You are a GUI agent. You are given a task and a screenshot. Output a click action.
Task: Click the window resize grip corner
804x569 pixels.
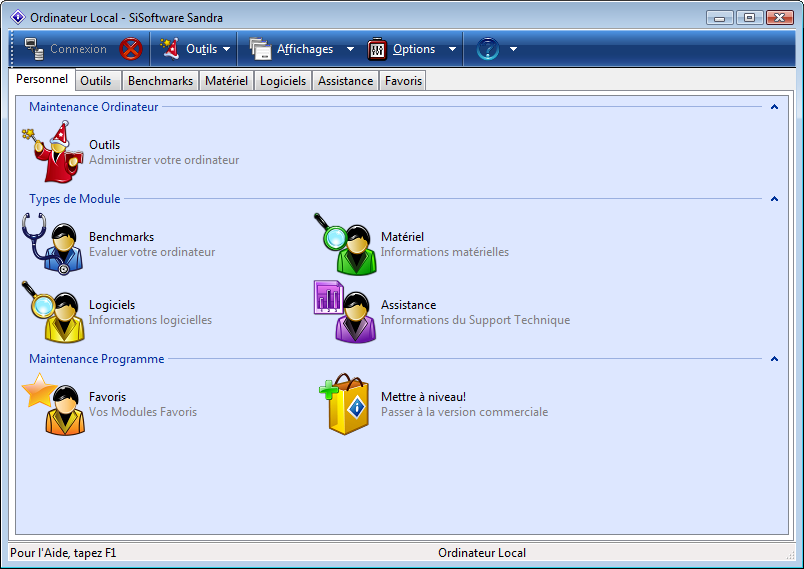790,555
